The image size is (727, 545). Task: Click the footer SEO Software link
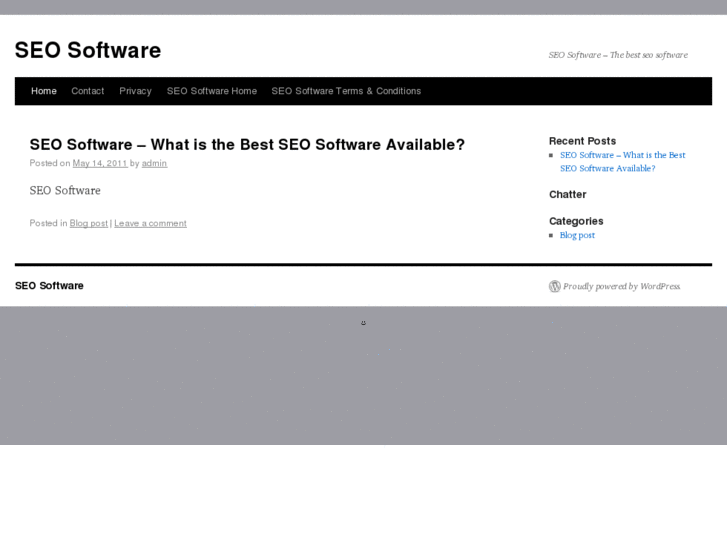point(49,286)
